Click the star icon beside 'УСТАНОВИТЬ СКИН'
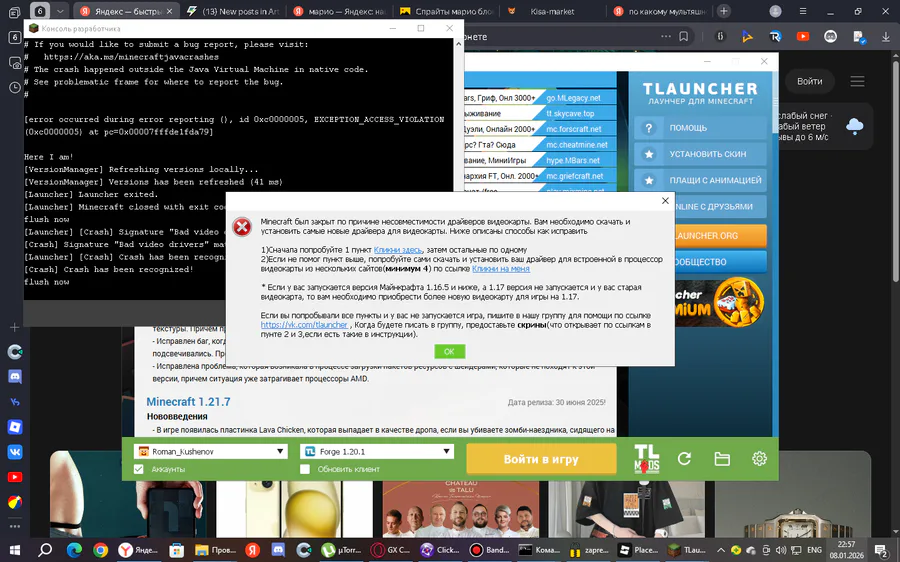This screenshot has width=900, height=562. point(649,154)
